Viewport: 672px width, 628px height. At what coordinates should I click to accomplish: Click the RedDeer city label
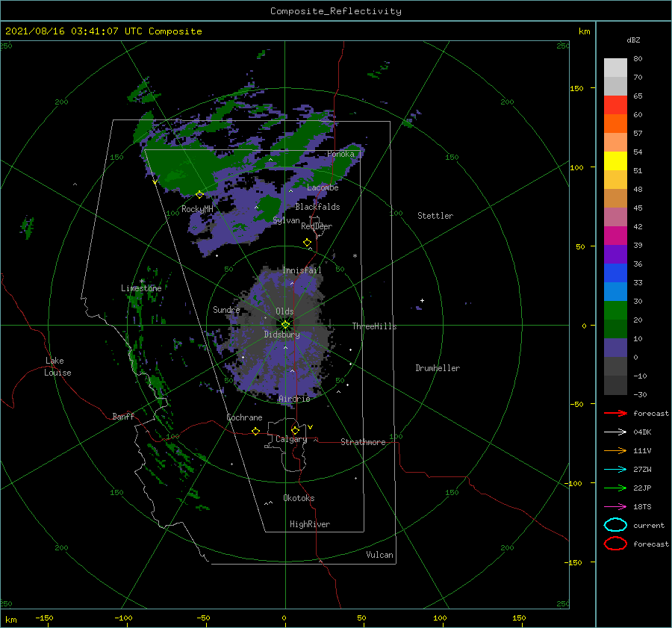click(317, 226)
